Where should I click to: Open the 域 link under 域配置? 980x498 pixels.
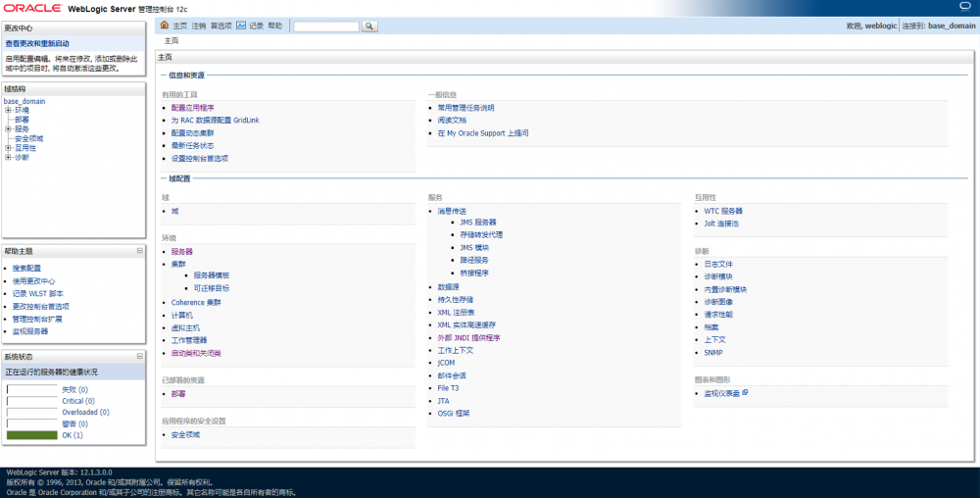click(x=175, y=211)
